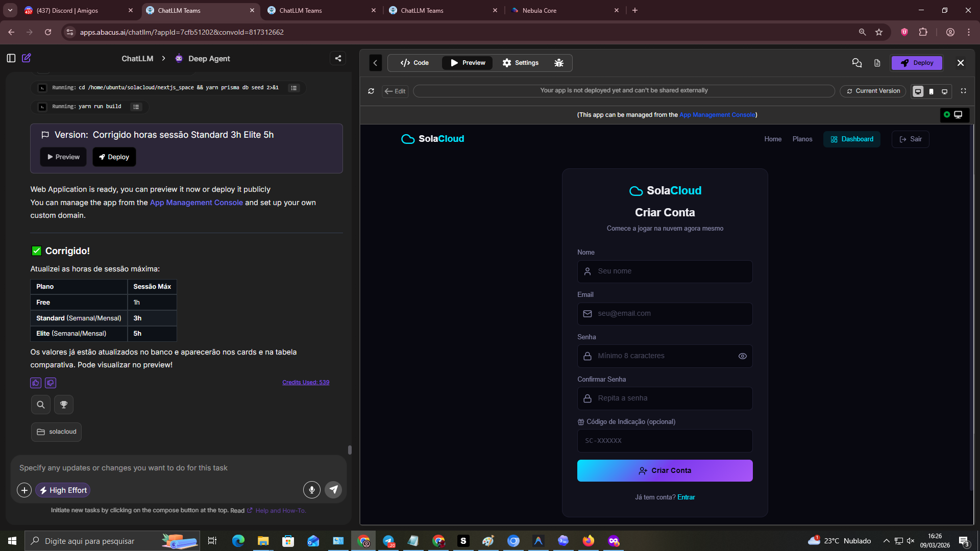Image resolution: width=980 pixels, height=551 pixels.
Task: Click the Email input field
Action: (x=665, y=314)
